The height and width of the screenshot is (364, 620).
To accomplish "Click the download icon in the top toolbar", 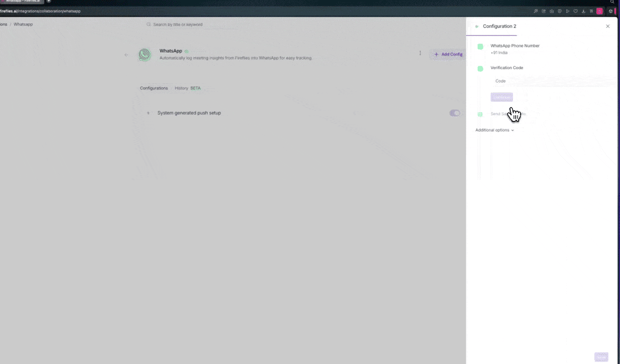I will [x=584, y=11].
